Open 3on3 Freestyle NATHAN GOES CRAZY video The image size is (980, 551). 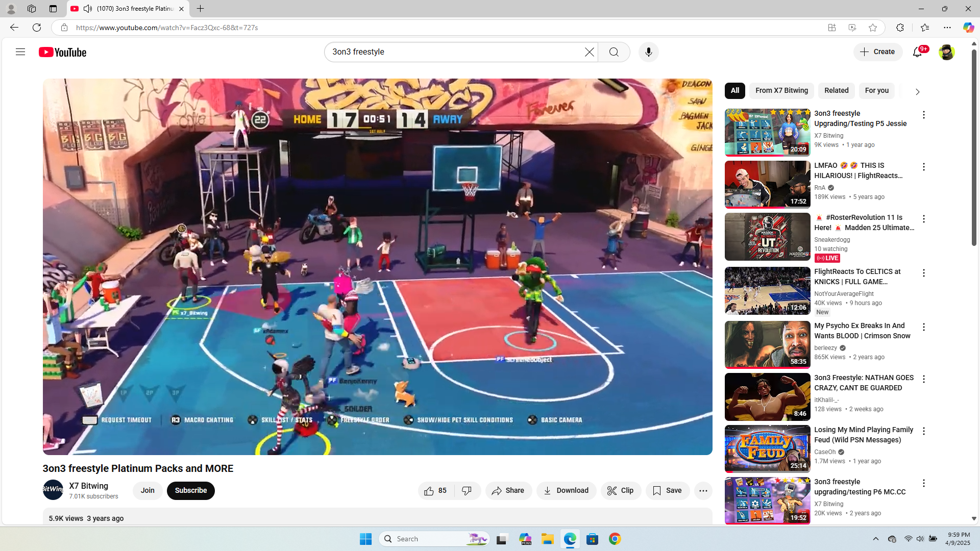pos(864,383)
